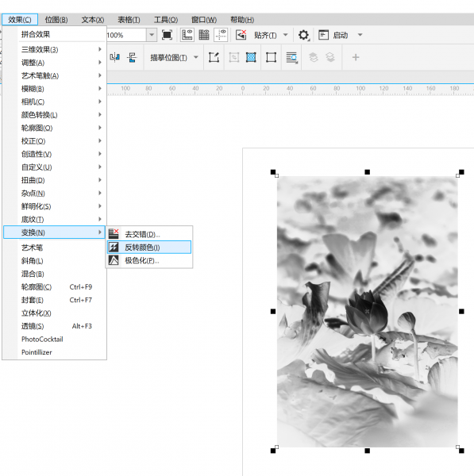The width and height of the screenshot is (474, 476).
Task: Toggle the rulers display icon
Action: tap(187, 35)
